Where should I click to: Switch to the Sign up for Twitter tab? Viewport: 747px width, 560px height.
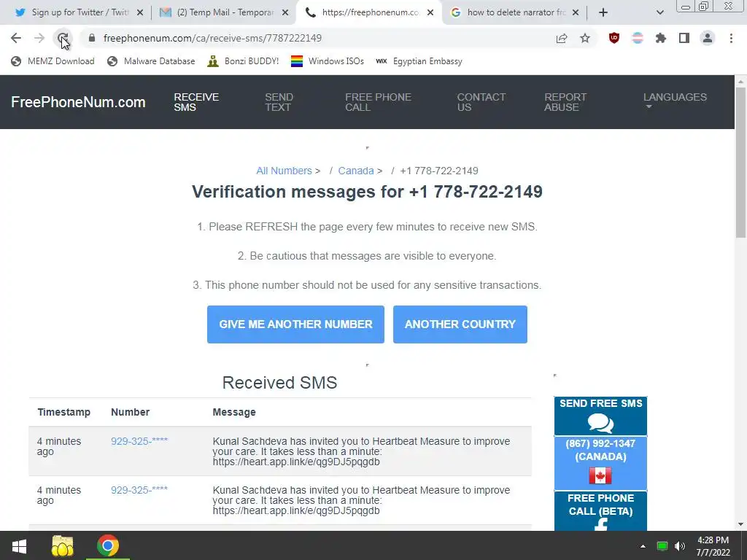pos(76,12)
